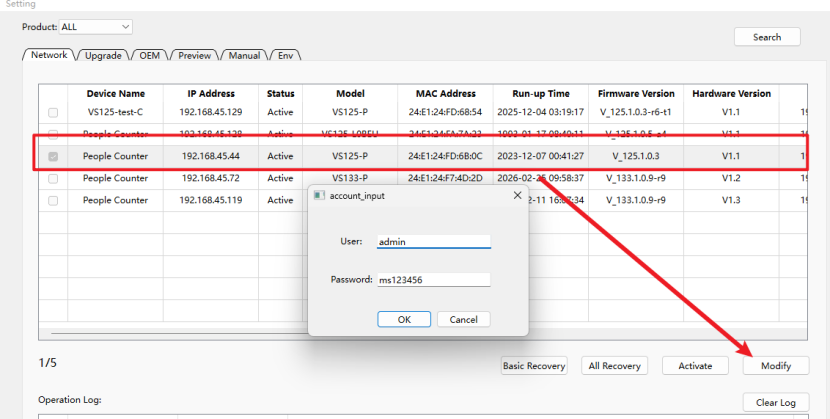Click Cancel in the account_input dialog
830x419 pixels.
464,320
